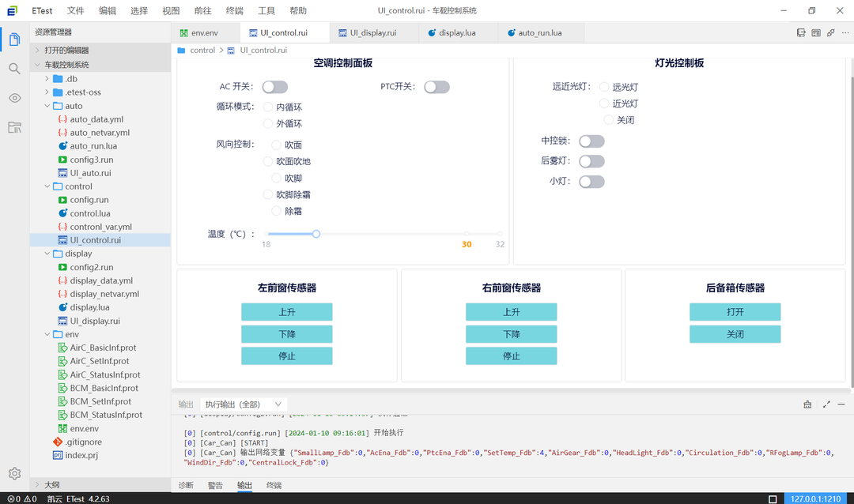
Task: Open the 视图 menu
Action: [170, 10]
